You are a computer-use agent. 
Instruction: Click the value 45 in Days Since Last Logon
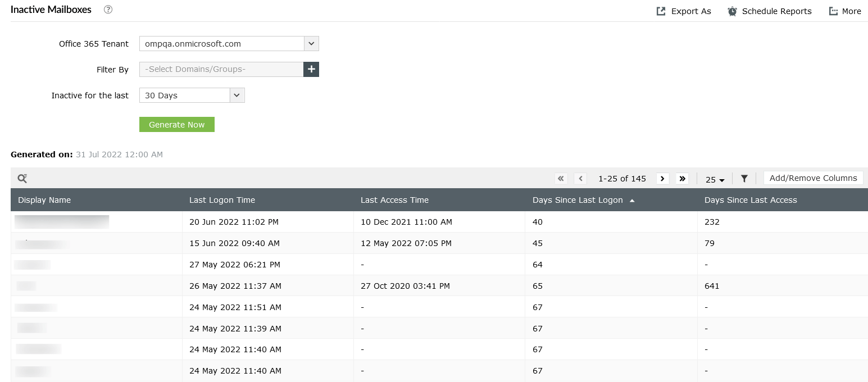click(x=538, y=243)
